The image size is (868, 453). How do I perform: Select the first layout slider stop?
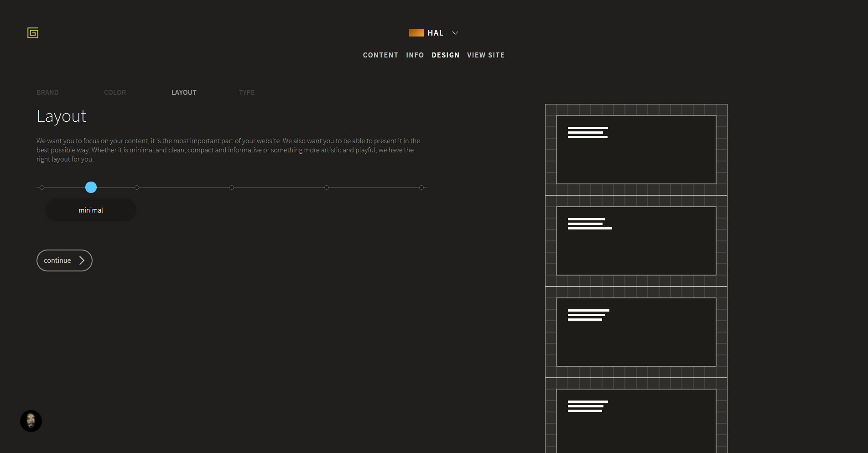42,187
